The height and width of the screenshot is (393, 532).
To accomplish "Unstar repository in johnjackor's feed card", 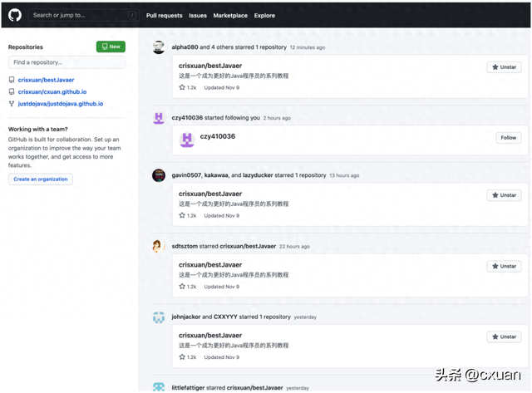I will pos(505,337).
